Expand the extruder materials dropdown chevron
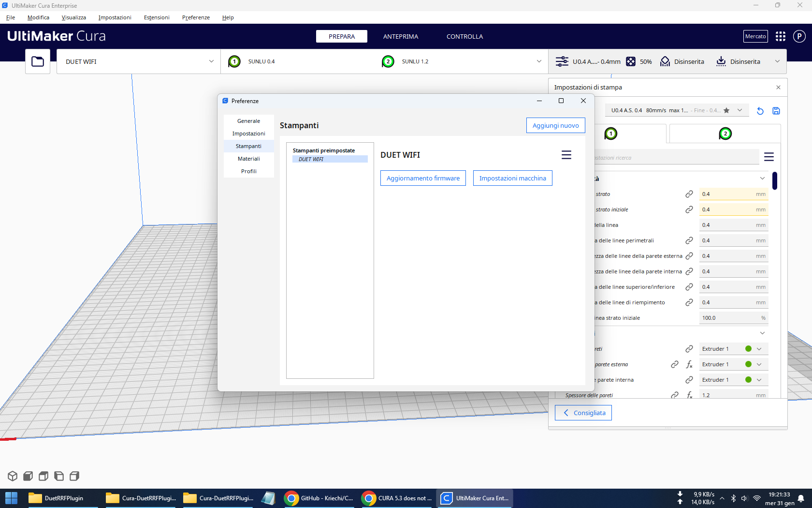This screenshot has width=812, height=508. (x=539, y=61)
